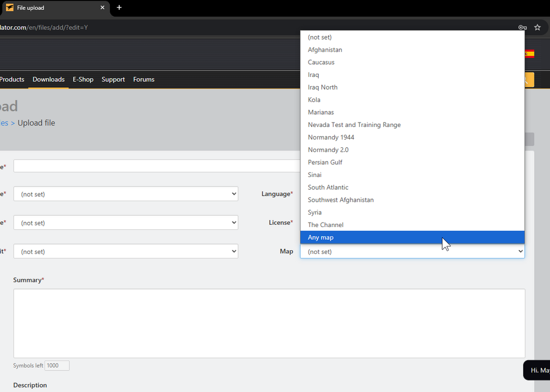
Task: Select The Channel map option
Action: tap(413, 225)
